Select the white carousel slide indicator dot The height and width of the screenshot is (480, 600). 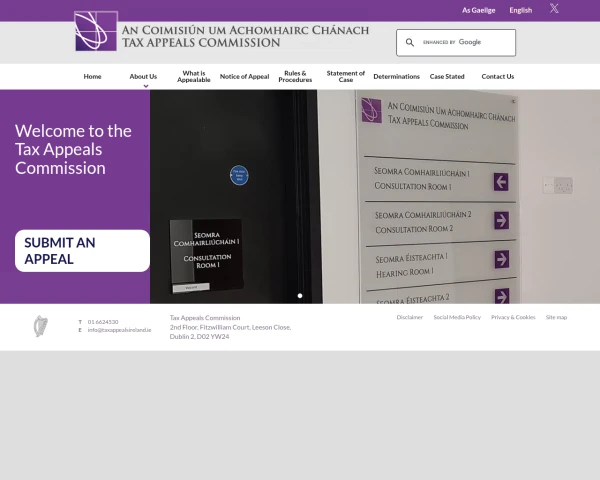(300, 296)
